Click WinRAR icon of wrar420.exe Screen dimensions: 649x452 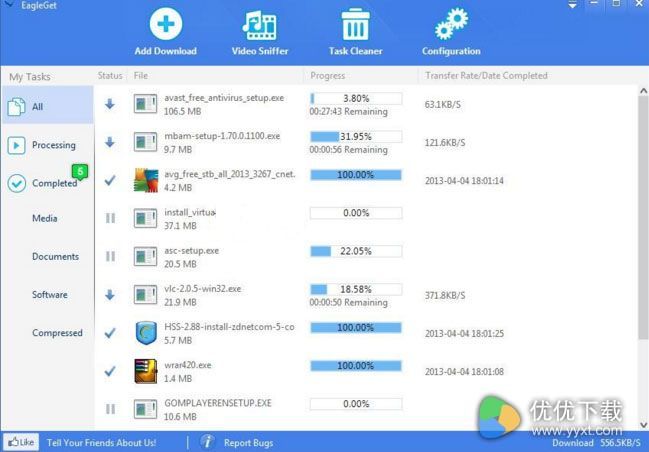(x=146, y=371)
